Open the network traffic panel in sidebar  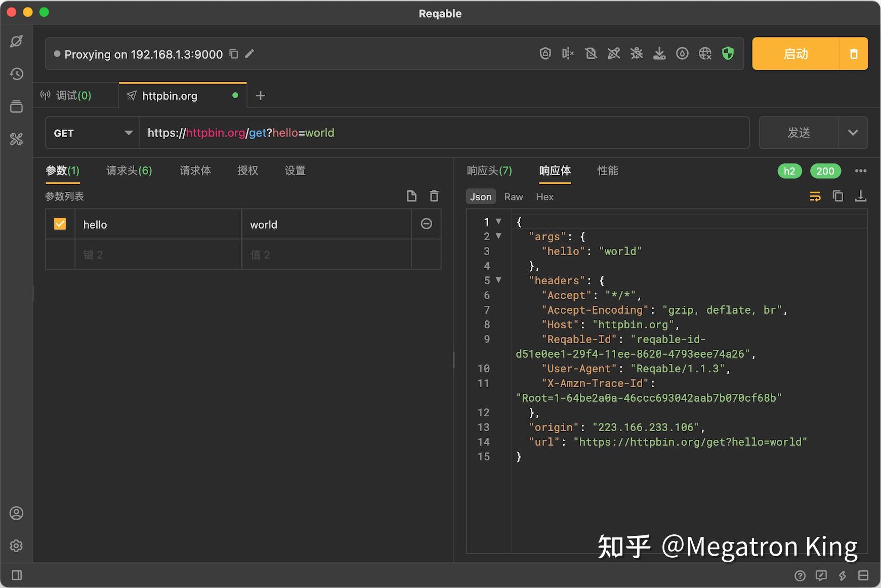(17, 41)
